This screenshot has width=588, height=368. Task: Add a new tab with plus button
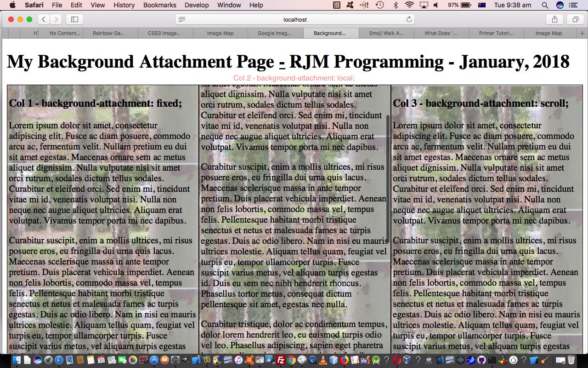[x=582, y=33]
